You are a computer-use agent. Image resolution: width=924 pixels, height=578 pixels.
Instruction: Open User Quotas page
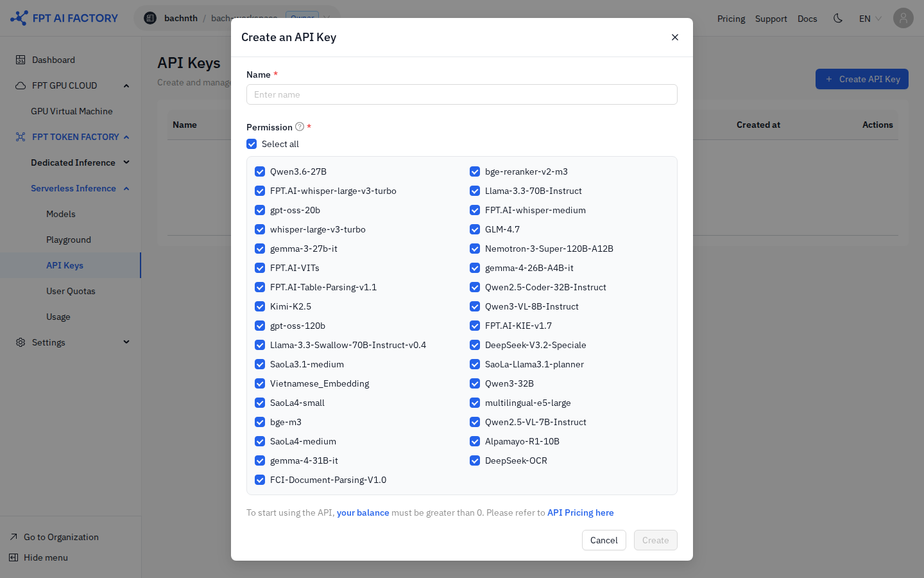point(71,291)
